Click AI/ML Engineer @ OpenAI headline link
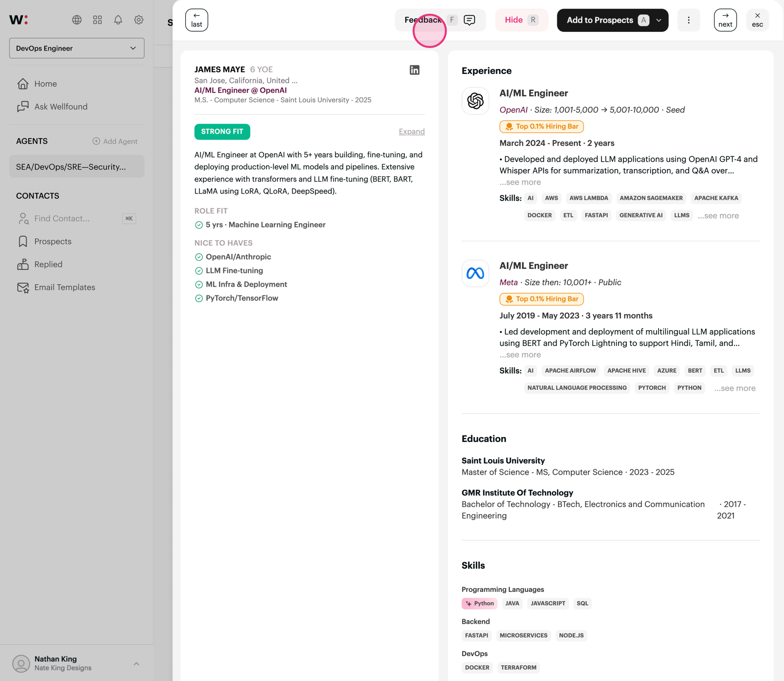 (x=241, y=90)
